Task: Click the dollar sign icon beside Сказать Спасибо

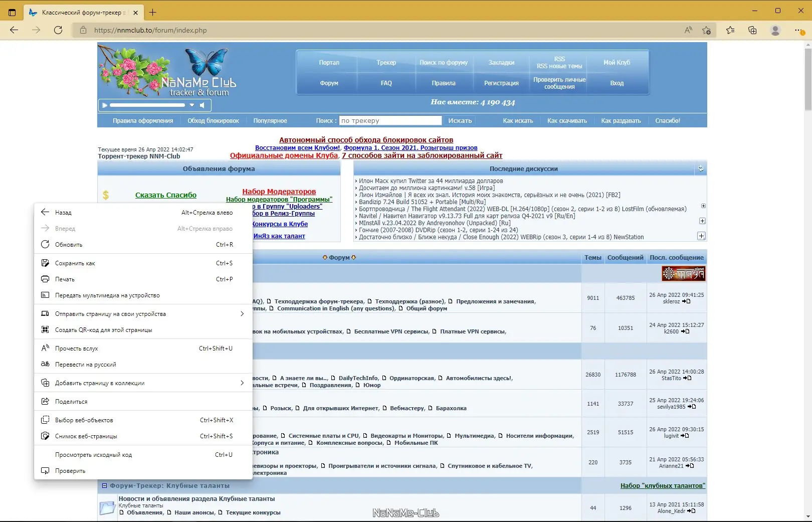Action: [106, 195]
